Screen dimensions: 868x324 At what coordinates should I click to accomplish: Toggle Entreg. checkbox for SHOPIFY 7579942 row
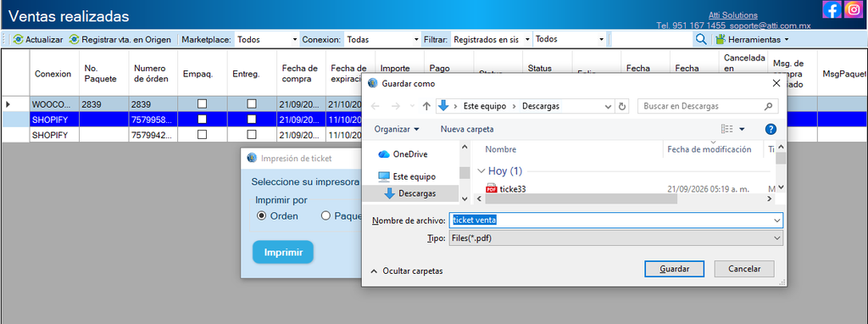coord(251,135)
